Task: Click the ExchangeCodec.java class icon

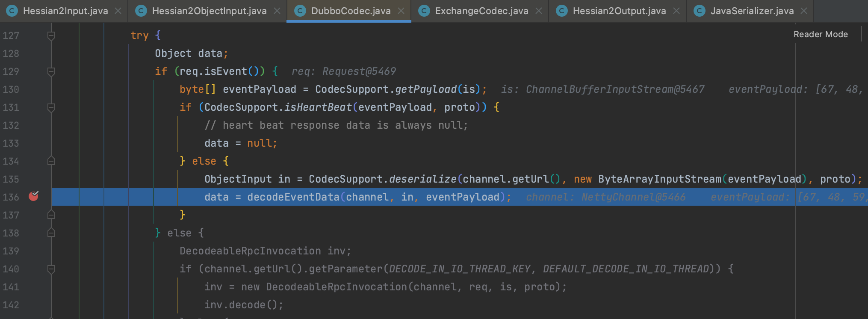Action: [x=424, y=11]
